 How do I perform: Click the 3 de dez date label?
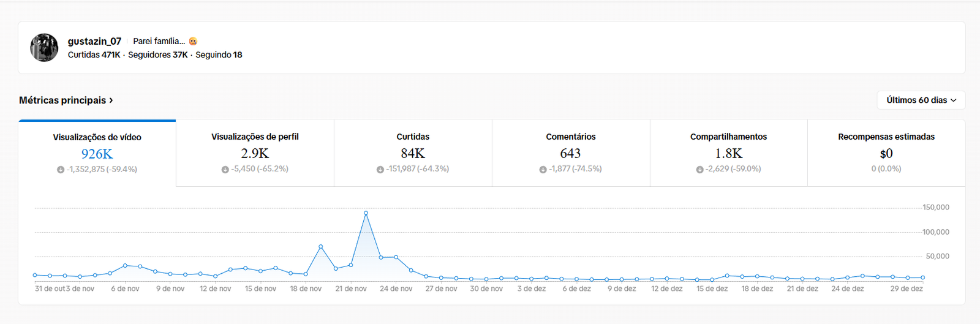click(532, 288)
